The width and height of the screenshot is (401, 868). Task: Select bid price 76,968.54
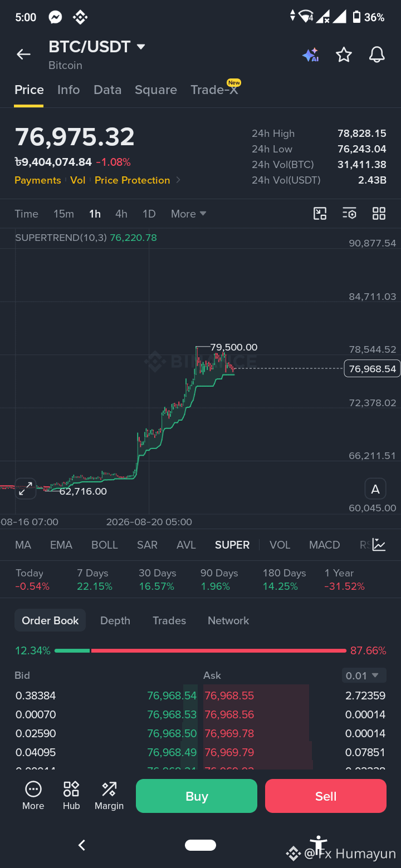click(172, 696)
